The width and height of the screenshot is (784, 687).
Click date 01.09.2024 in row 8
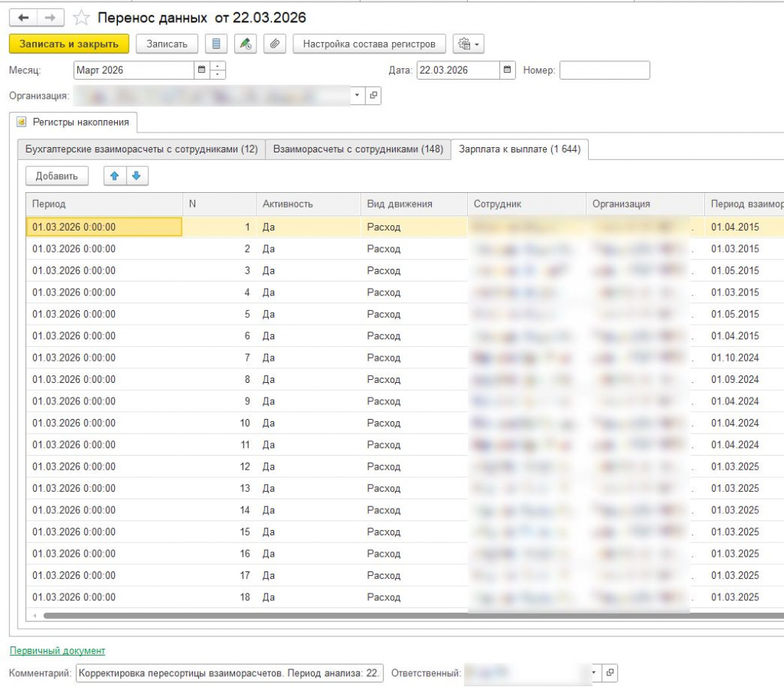coord(735,380)
